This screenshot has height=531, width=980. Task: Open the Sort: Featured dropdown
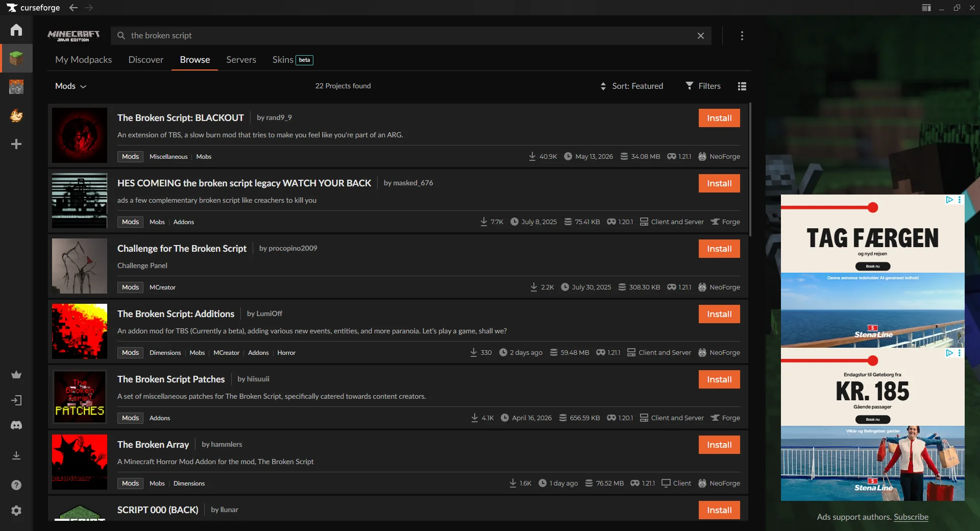pyautogui.click(x=632, y=86)
